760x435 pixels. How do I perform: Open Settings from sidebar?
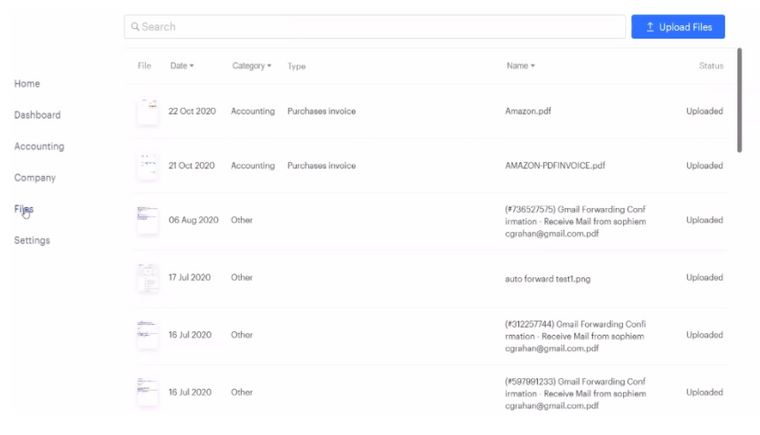coord(32,240)
